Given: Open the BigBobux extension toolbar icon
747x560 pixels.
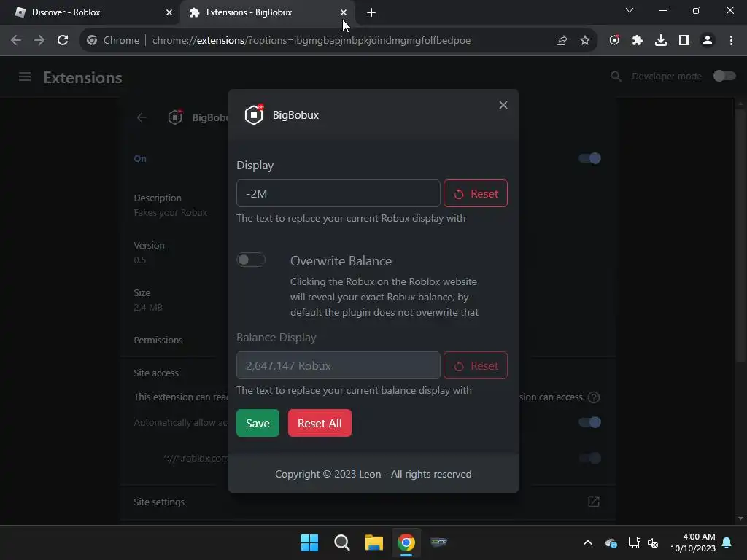Looking at the screenshot, I should [614, 40].
